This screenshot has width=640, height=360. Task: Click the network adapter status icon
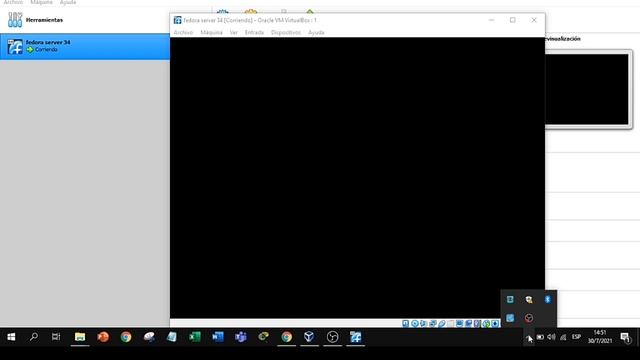click(433, 324)
